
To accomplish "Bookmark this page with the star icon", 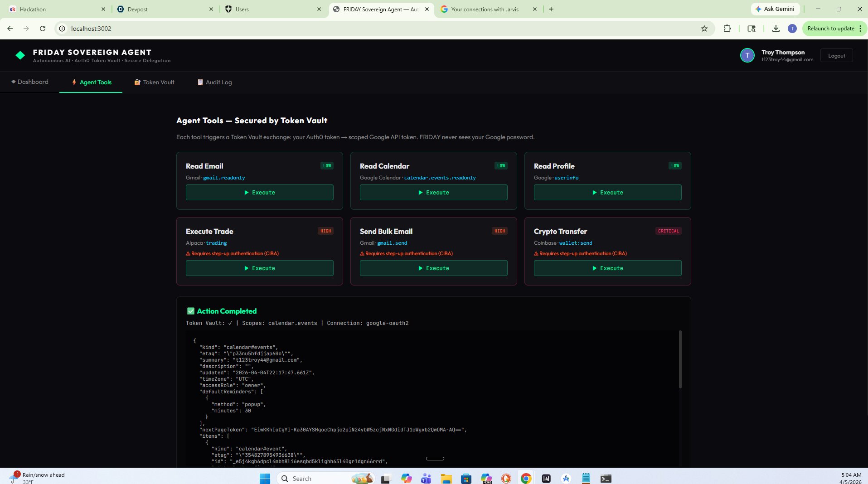I will [704, 29].
